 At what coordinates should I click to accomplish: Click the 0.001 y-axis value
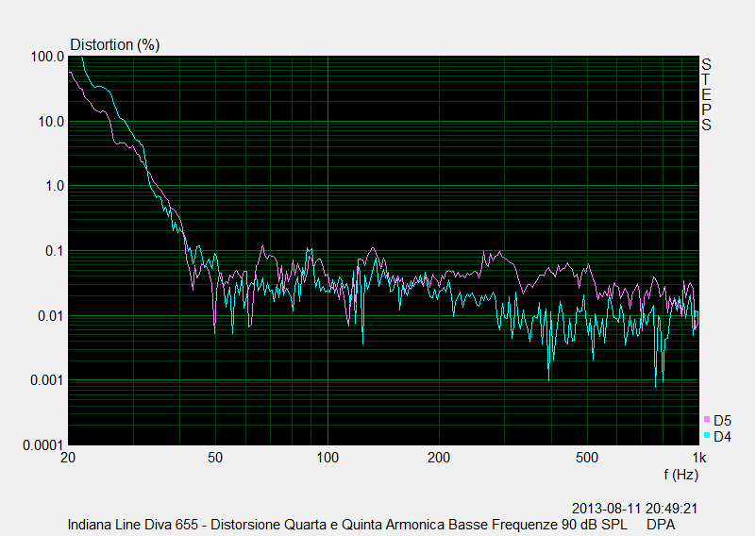(47, 381)
